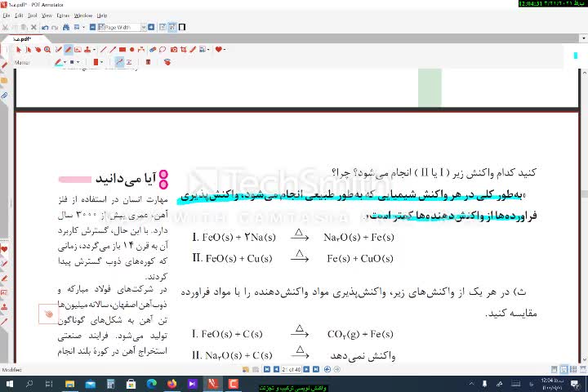Open the Extras menu
The width and height of the screenshot is (588, 392).
63,16
